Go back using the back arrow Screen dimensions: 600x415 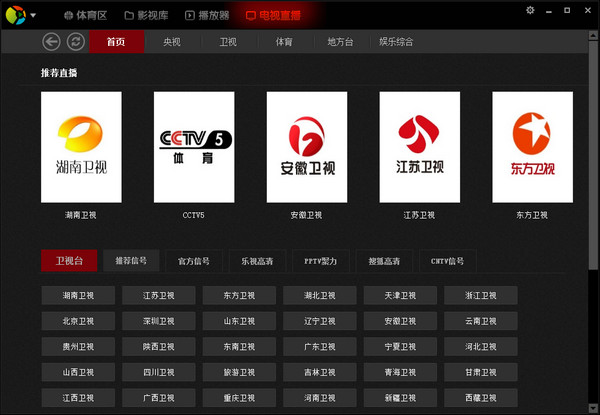pos(51,42)
